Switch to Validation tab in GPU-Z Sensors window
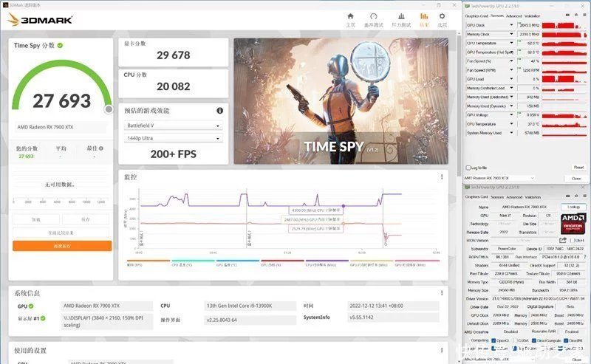This screenshot has height=364, width=591. 532,16
